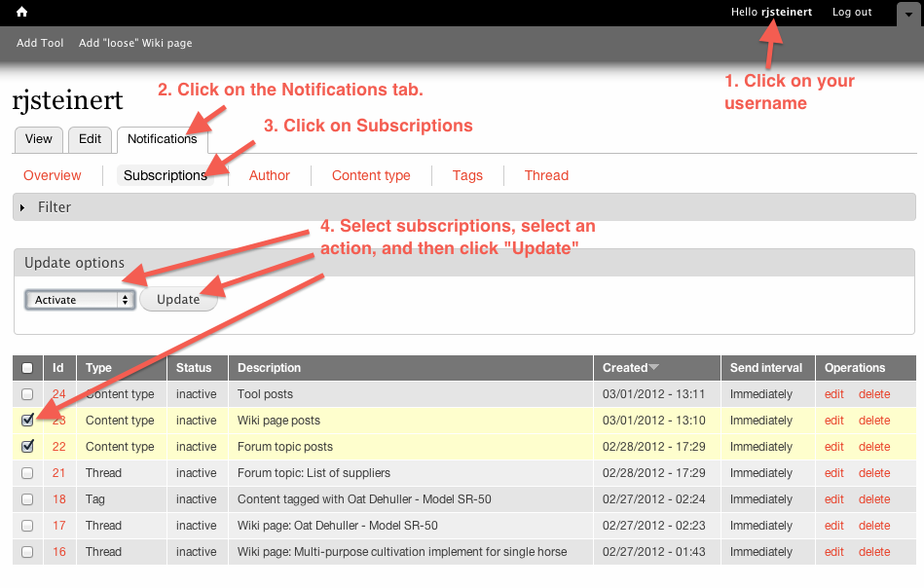Image resolution: width=924 pixels, height=588 pixels.
Task: Click the rjsteinert username link
Action: (787, 12)
